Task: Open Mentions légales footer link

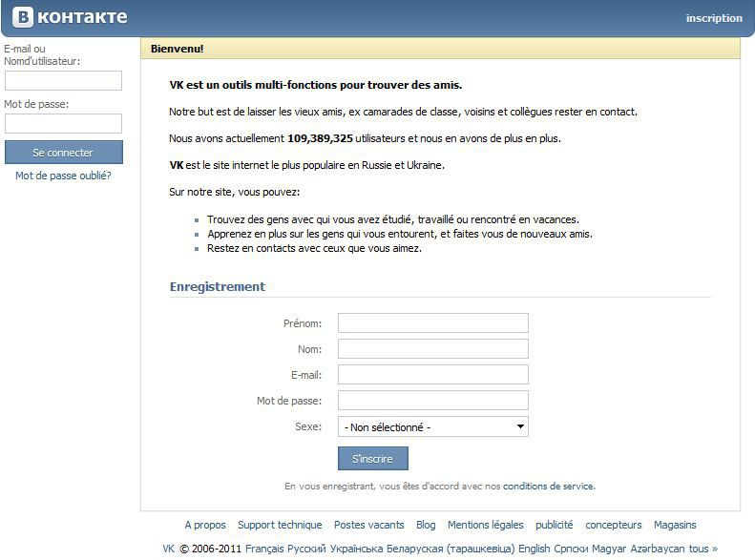Action: click(485, 525)
